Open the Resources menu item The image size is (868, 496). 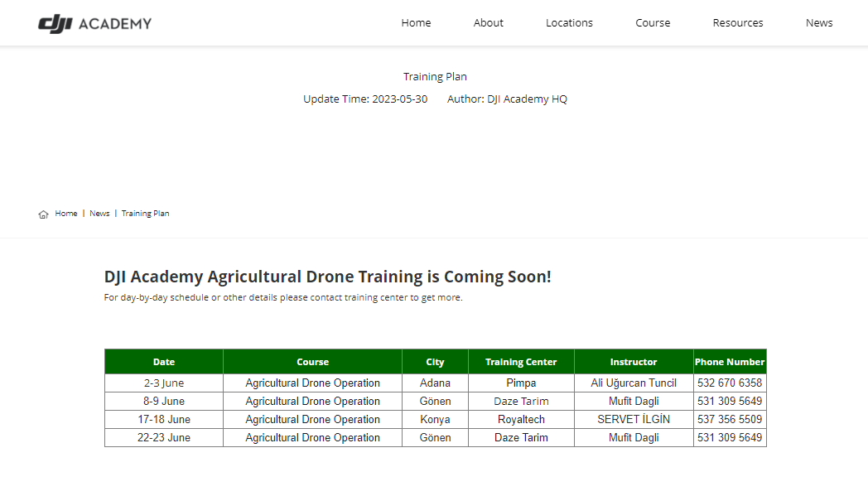coord(738,22)
